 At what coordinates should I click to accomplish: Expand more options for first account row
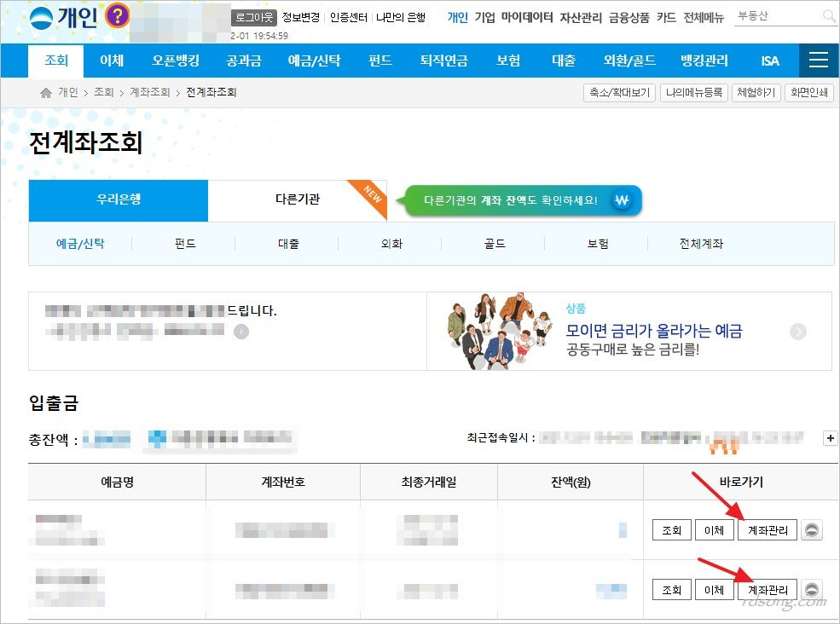(813, 530)
